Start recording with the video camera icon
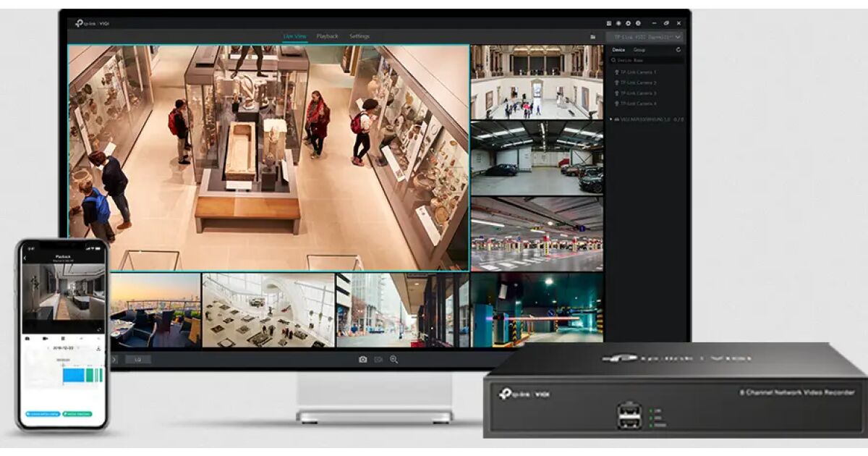This screenshot has height=456, width=868. tap(378, 359)
